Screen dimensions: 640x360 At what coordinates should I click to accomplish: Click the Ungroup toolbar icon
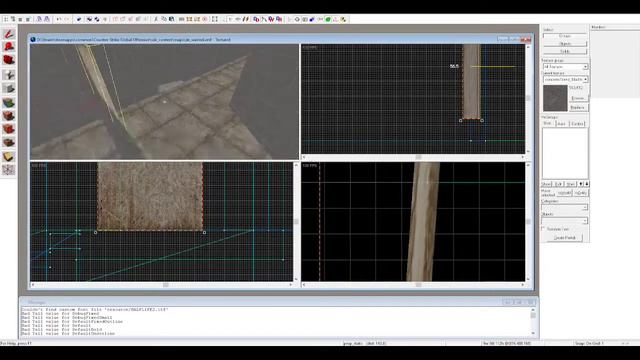pyautogui.click(x=97, y=19)
